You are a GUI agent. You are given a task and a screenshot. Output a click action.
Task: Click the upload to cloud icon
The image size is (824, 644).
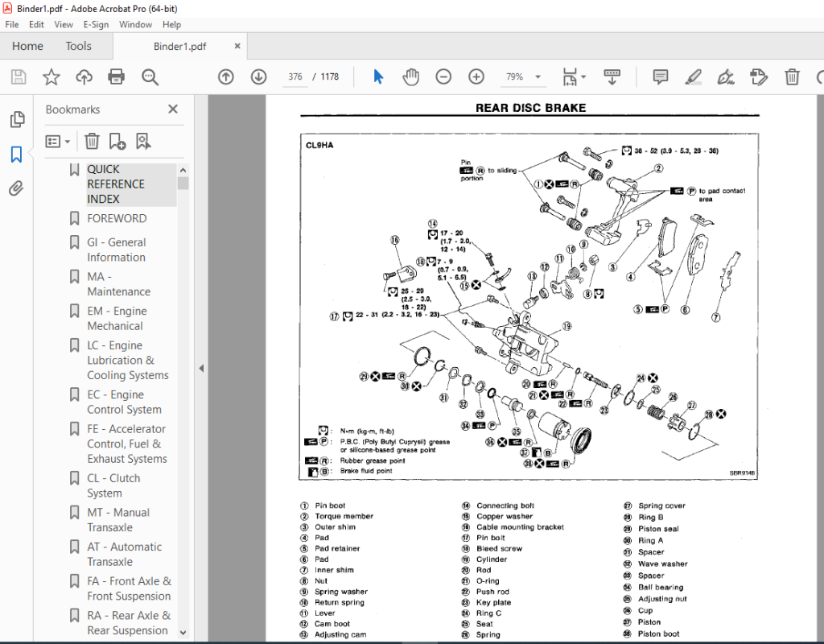(84, 77)
